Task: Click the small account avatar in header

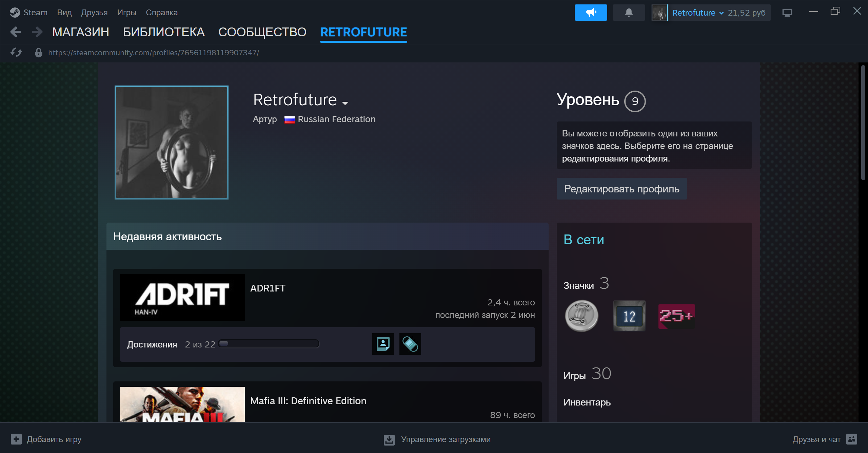Action: tap(659, 13)
